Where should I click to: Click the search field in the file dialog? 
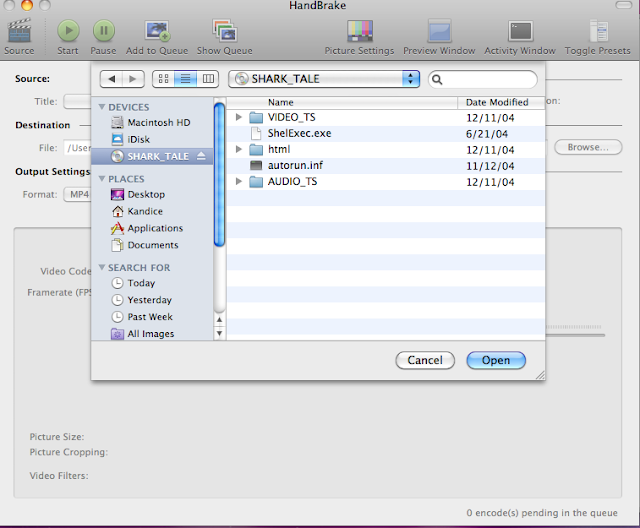tap(483, 79)
